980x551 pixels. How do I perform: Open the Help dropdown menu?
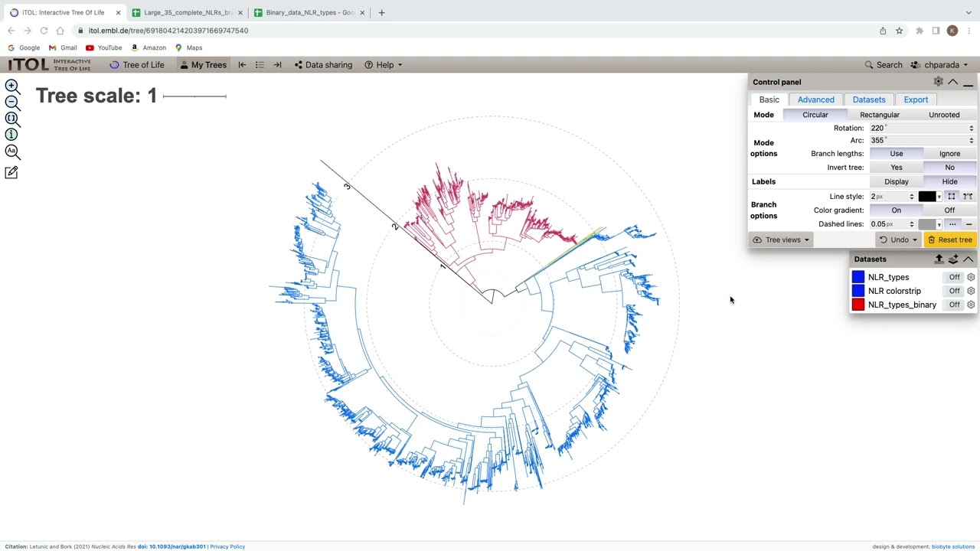coord(384,65)
